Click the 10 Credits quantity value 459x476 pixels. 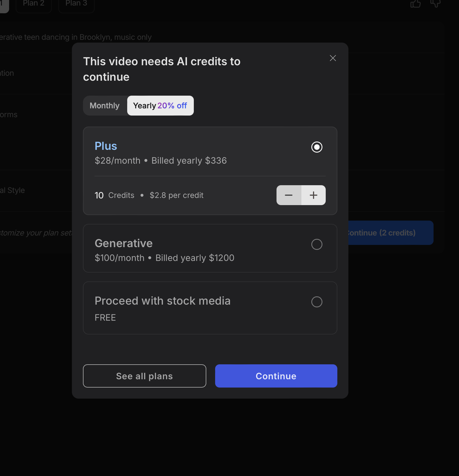99,195
